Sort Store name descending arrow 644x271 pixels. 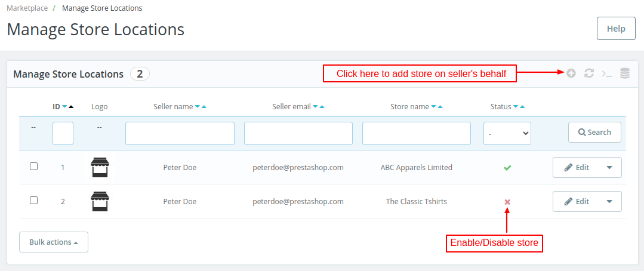tap(434, 107)
